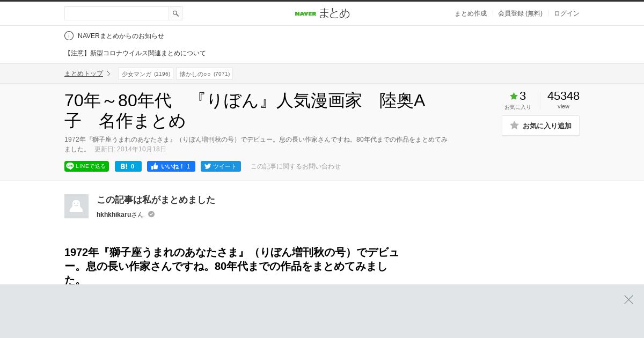Viewport: 644px width, 338px height.
Task: Open 会員登録 (無料) link
Action: (520, 13)
